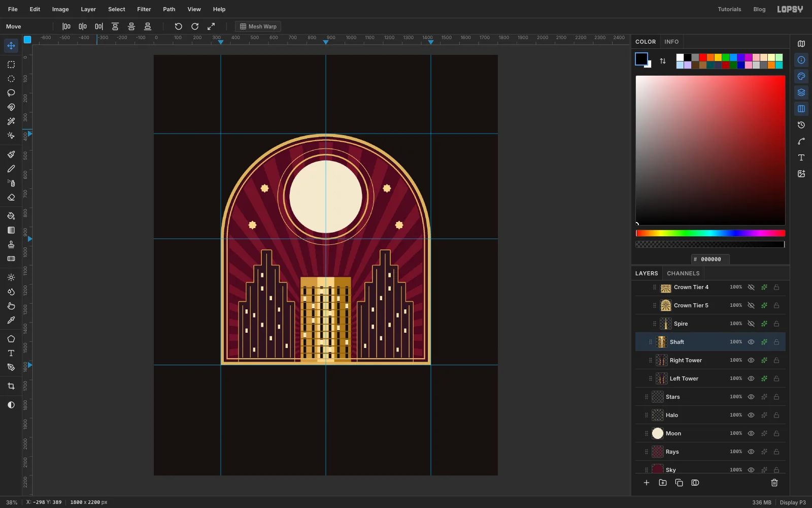
Task: Hide the Right Tower layer
Action: [751, 360]
